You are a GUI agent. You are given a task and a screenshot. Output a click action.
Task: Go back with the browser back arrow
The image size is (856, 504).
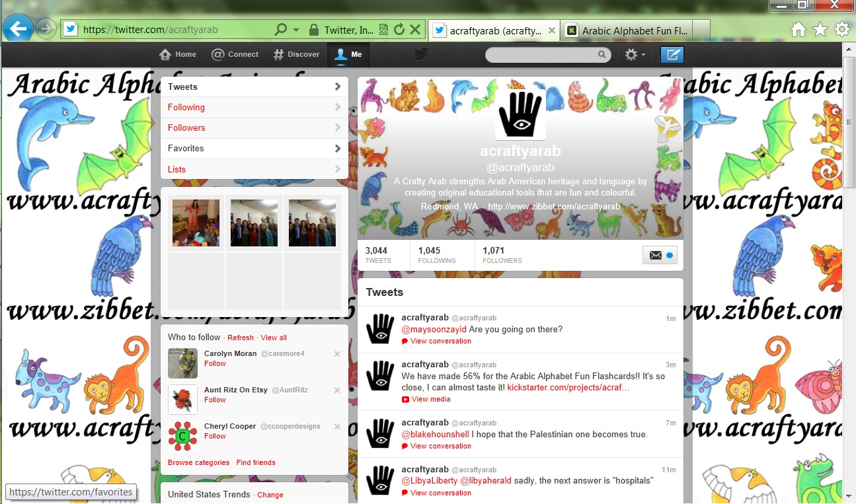20,28
